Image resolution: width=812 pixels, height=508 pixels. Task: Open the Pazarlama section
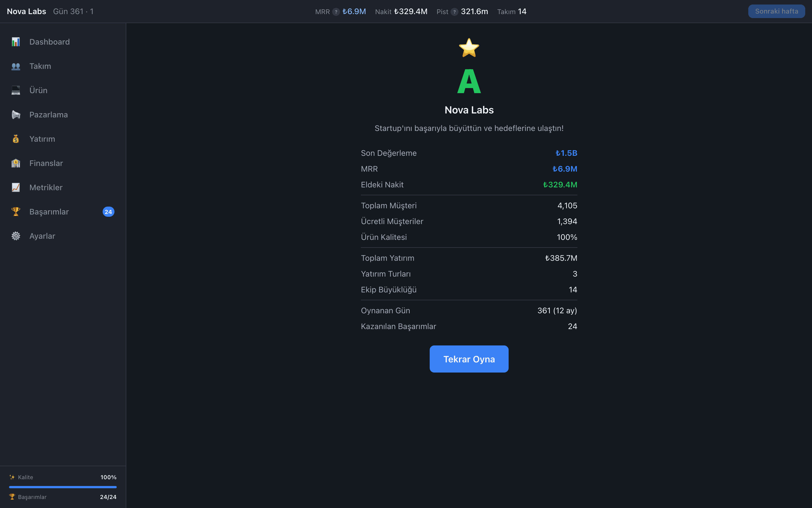(63, 115)
